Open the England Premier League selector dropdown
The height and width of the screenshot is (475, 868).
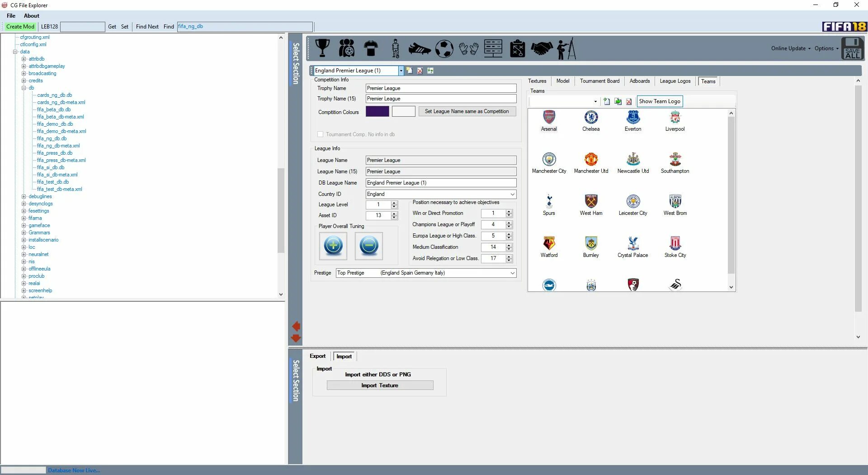[x=401, y=71]
